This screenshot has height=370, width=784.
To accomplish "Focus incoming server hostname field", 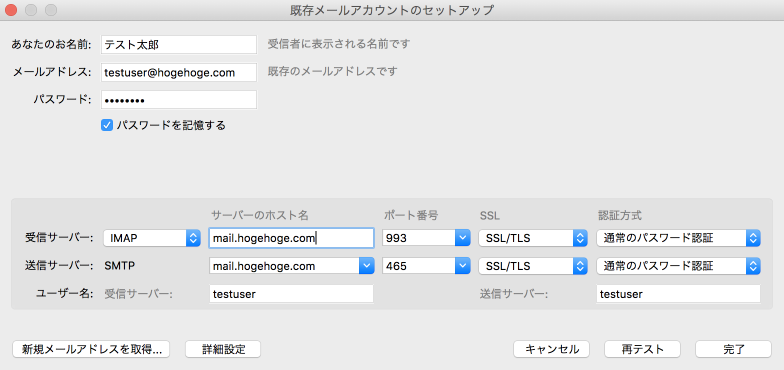I will pos(291,238).
